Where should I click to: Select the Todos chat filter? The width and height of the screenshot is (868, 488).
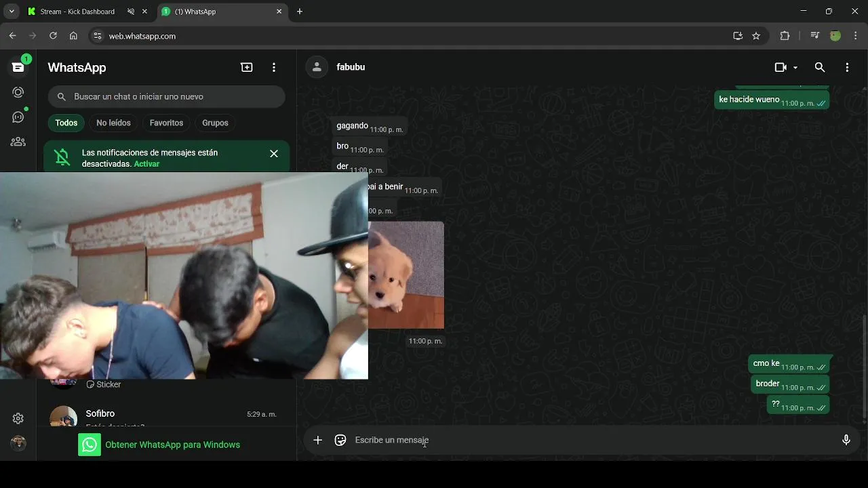pyautogui.click(x=66, y=123)
